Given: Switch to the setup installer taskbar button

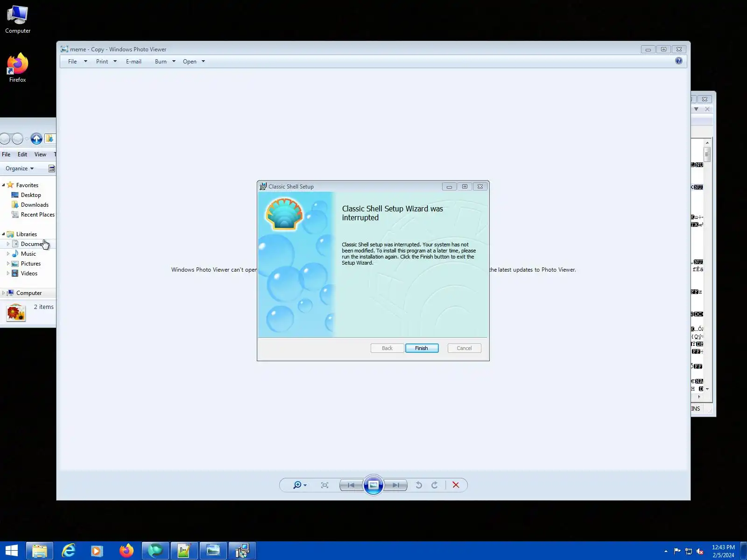Looking at the screenshot, I should (x=242, y=551).
